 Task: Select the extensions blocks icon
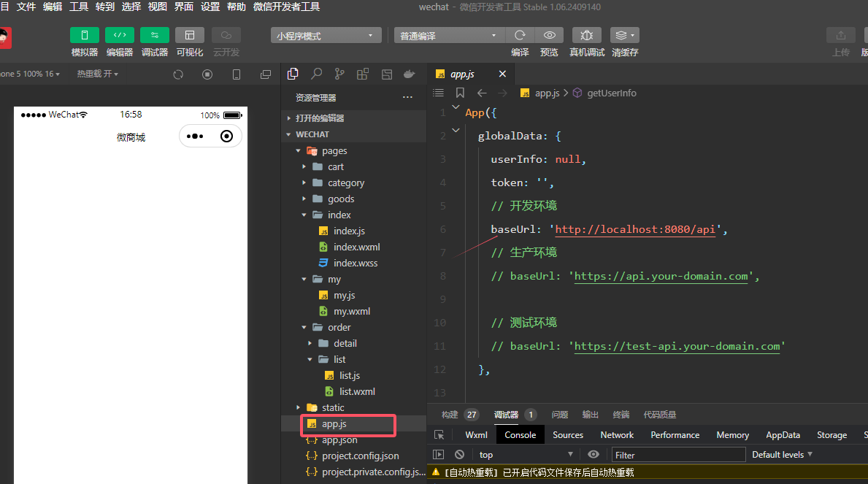[363, 74]
